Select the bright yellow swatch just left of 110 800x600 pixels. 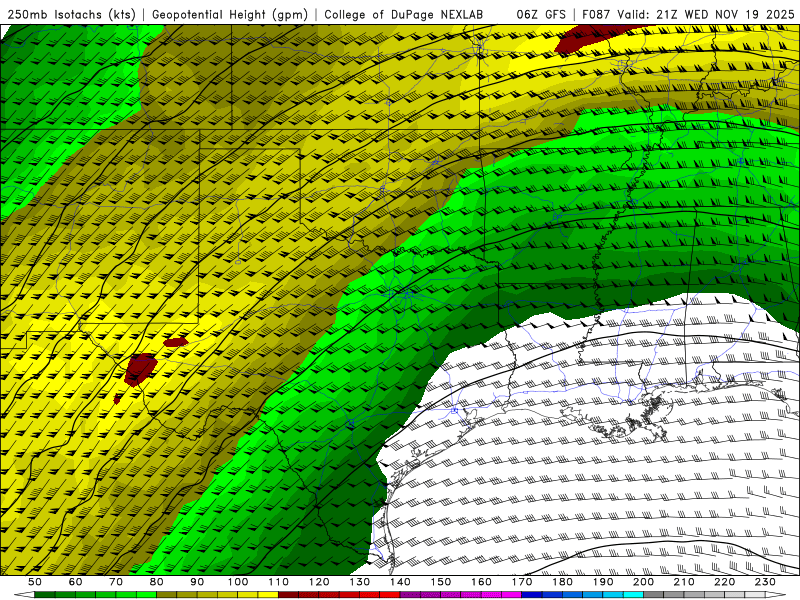point(268,595)
